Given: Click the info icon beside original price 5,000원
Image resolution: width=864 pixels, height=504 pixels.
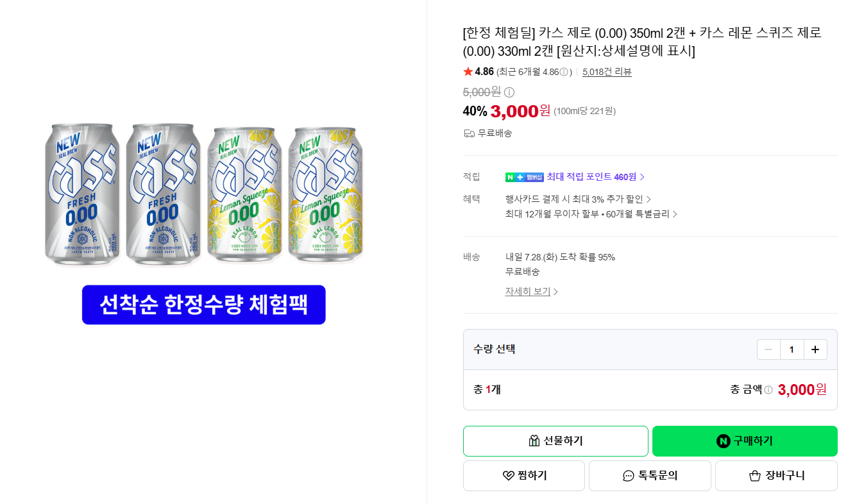Looking at the screenshot, I should pyautogui.click(x=509, y=92).
